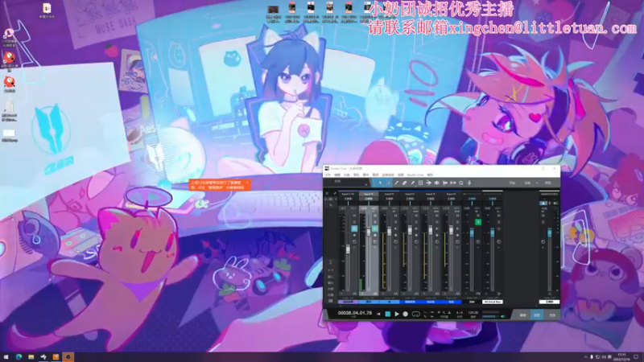Open the 浏览 (Browse) view button
Screen dimensions: 644x362
click(552, 315)
